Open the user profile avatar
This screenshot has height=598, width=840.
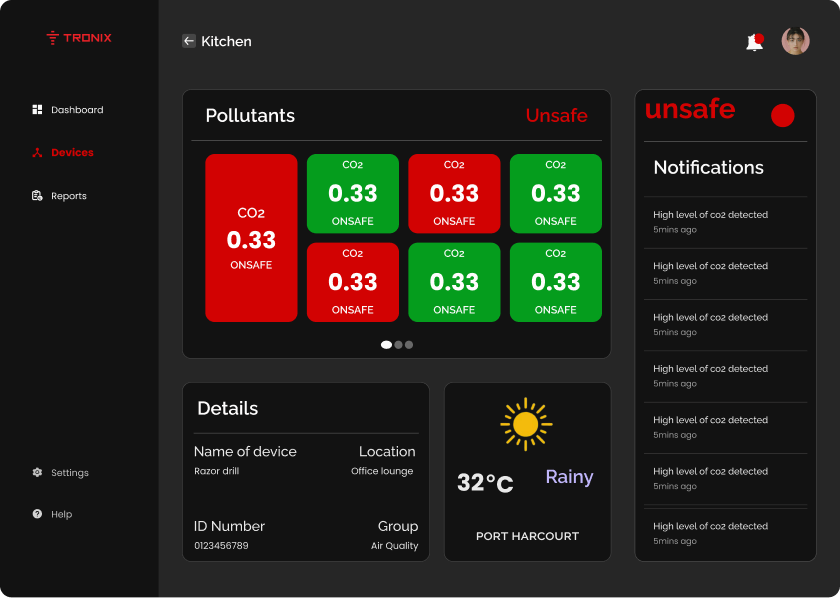tap(795, 41)
